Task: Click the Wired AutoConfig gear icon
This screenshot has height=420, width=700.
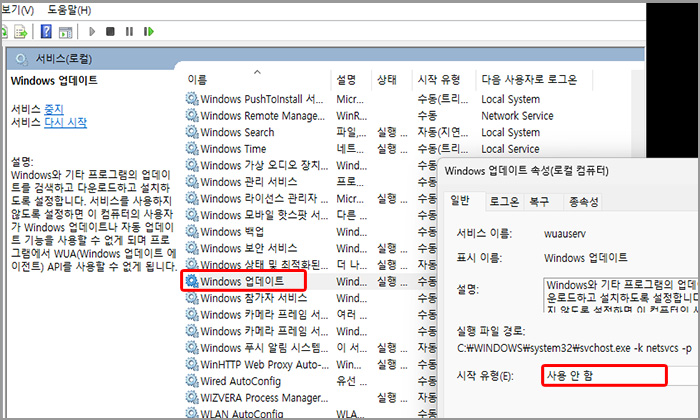Action: pyautogui.click(x=192, y=381)
